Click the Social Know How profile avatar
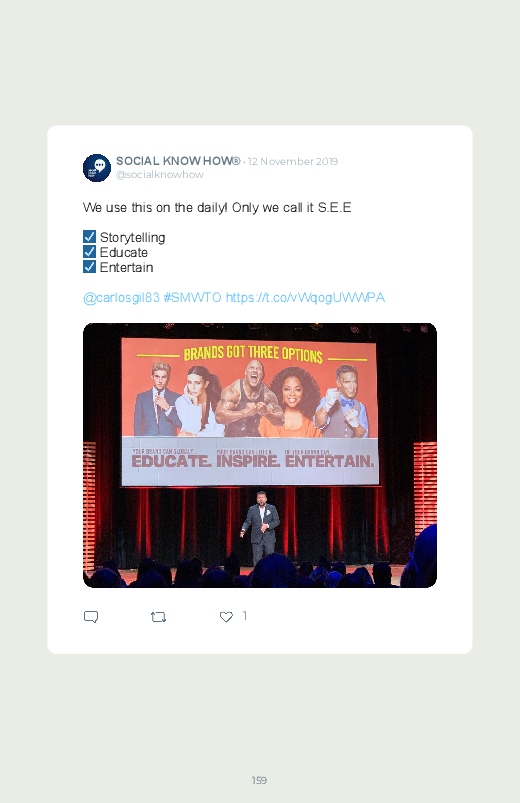Viewport: 520px width, 803px height. (x=97, y=167)
